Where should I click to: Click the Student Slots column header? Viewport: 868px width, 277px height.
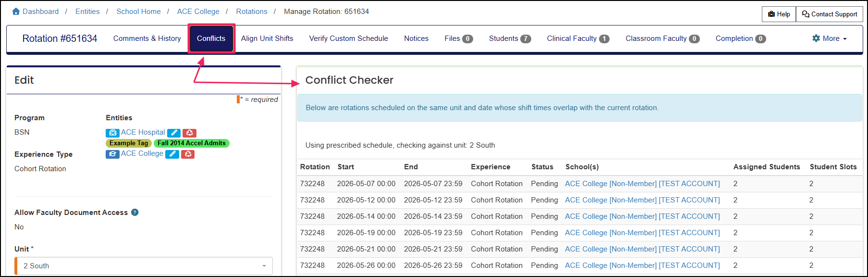833,167
